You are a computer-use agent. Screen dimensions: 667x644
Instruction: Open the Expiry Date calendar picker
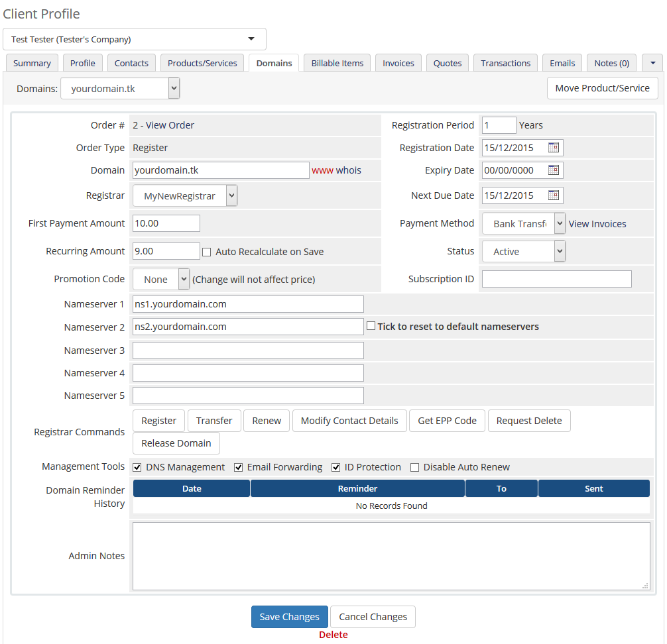pos(554,170)
